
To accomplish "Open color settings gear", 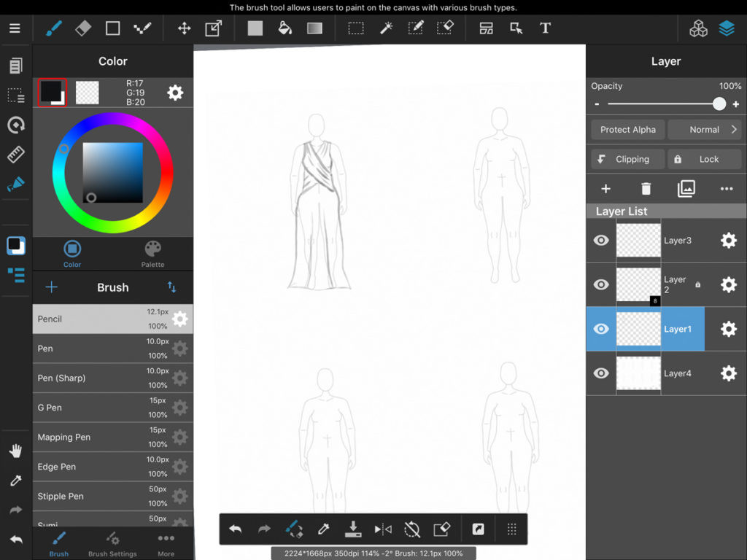I will pyautogui.click(x=175, y=93).
